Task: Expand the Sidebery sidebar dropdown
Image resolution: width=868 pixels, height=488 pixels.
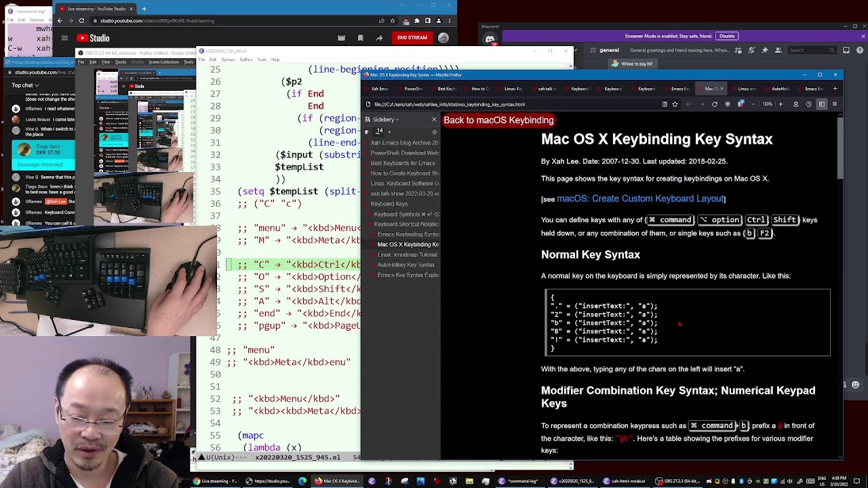Action: tap(386, 120)
